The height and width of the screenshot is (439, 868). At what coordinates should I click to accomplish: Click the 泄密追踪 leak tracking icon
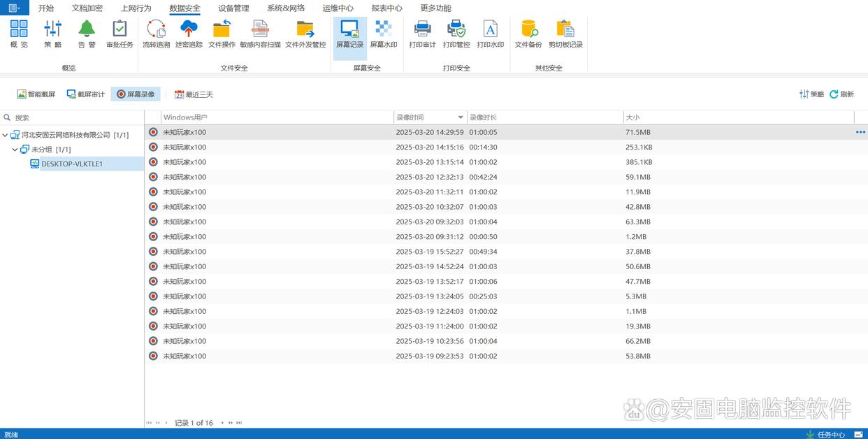(189, 34)
